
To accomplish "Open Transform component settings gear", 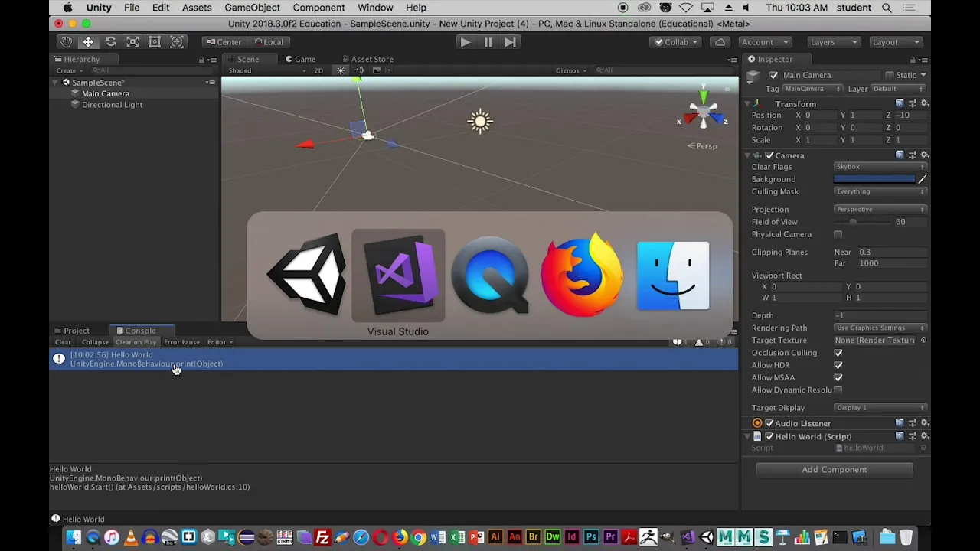I will [924, 103].
